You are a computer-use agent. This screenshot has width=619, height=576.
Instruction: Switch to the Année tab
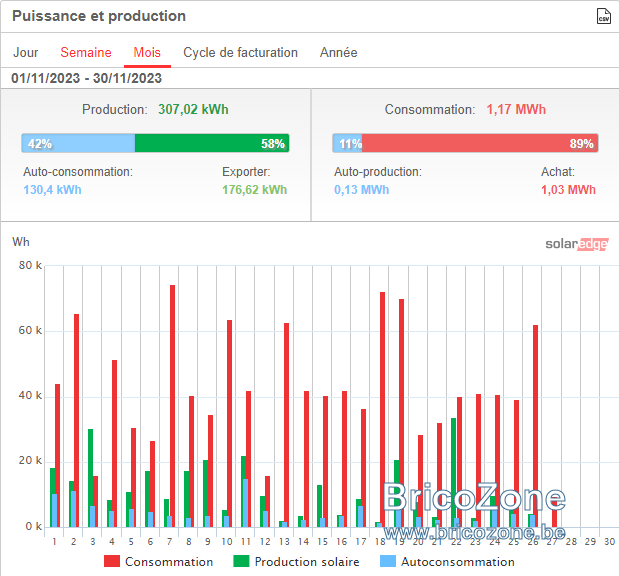[338, 53]
